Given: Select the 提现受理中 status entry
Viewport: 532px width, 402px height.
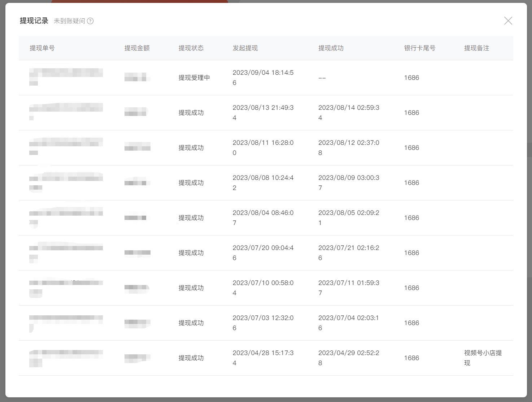Looking at the screenshot, I should tap(191, 77).
